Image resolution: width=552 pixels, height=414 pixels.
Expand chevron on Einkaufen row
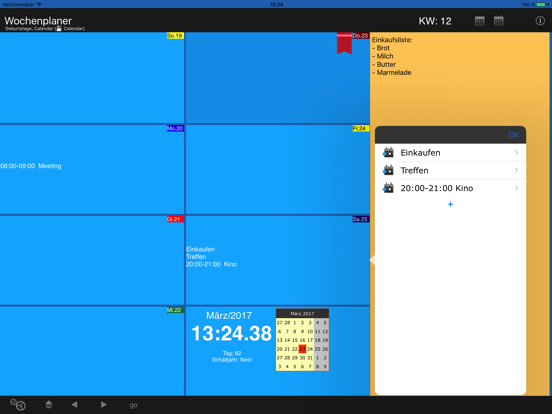(516, 152)
